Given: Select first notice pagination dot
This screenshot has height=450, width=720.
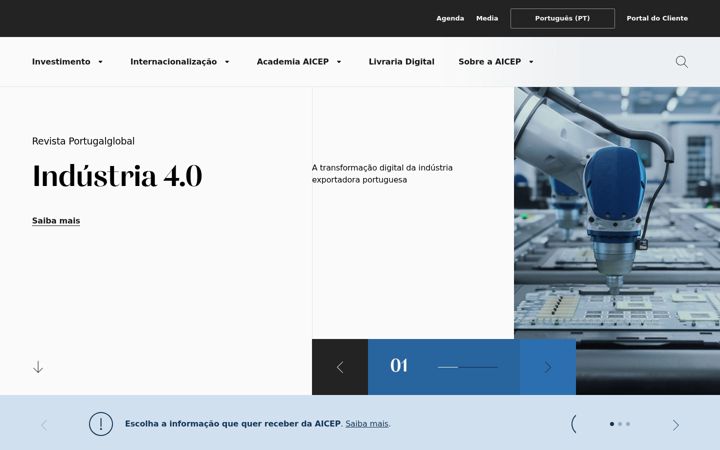Looking at the screenshot, I should [x=612, y=424].
